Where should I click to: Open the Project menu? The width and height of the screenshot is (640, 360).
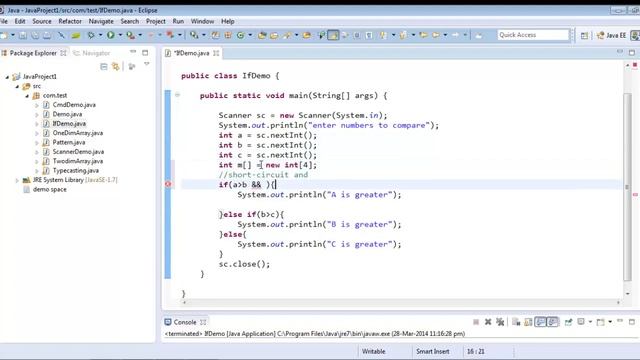(156, 21)
